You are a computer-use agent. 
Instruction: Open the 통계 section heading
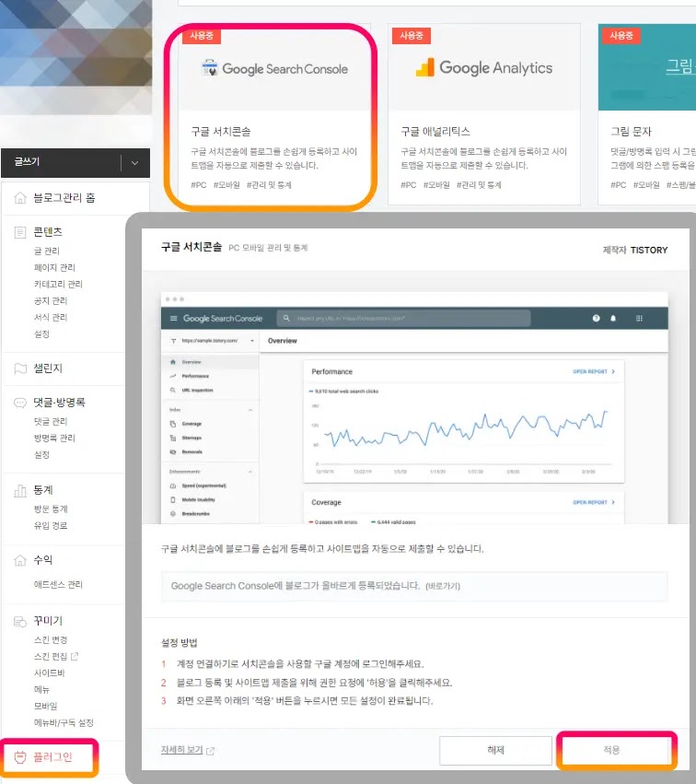tap(43, 490)
